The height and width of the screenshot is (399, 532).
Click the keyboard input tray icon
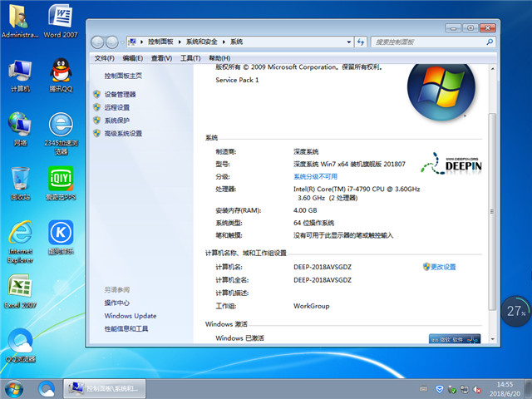[423, 388]
